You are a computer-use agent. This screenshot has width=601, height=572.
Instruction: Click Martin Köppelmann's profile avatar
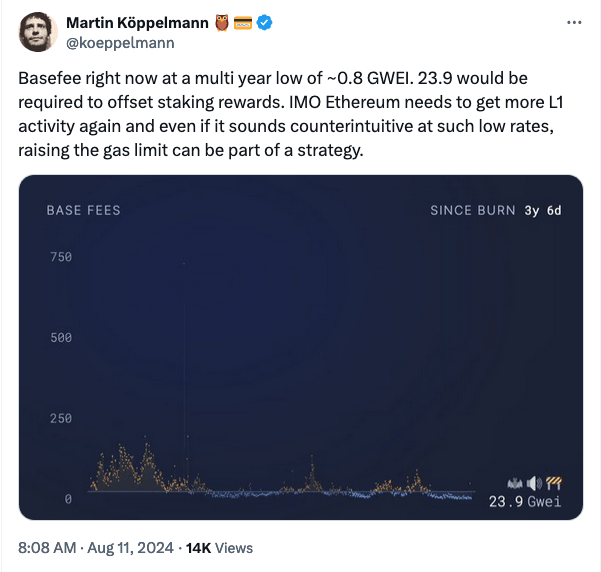click(37, 32)
